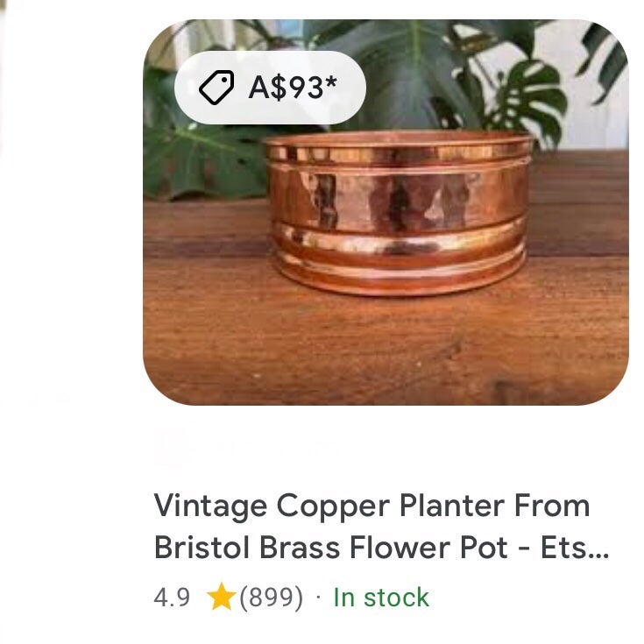Open the Vintage Copper Planter listing title
The image size is (644, 644).
point(381,527)
